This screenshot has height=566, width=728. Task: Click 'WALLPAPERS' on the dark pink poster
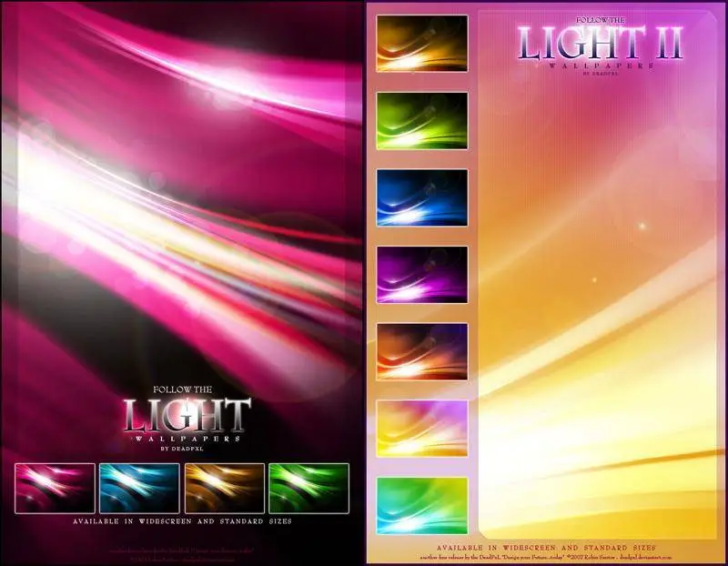(x=188, y=439)
